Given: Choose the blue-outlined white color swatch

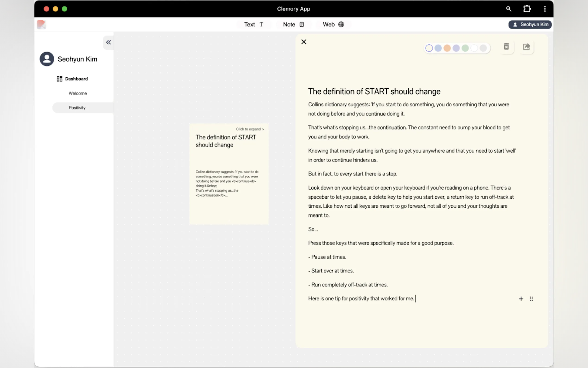Looking at the screenshot, I should [x=429, y=48].
